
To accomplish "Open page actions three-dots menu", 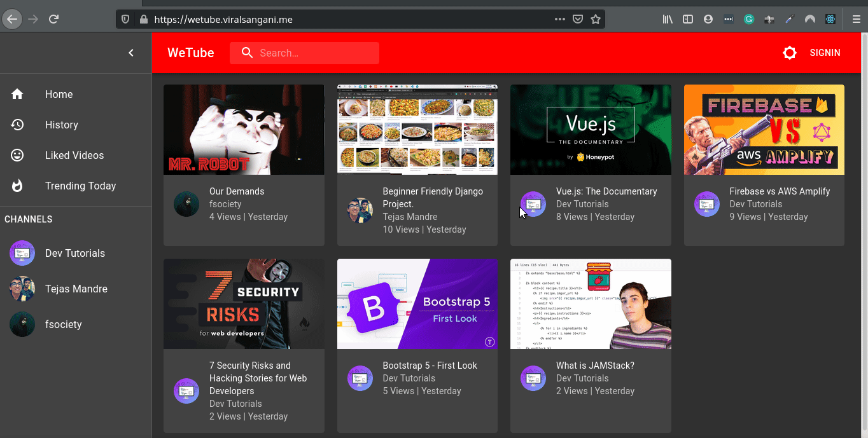I will point(560,19).
